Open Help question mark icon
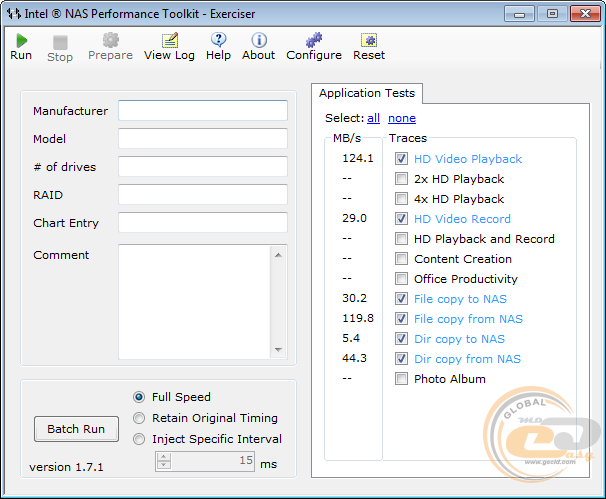This screenshot has height=499, width=606. pyautogui.click(x=219, y=40)
